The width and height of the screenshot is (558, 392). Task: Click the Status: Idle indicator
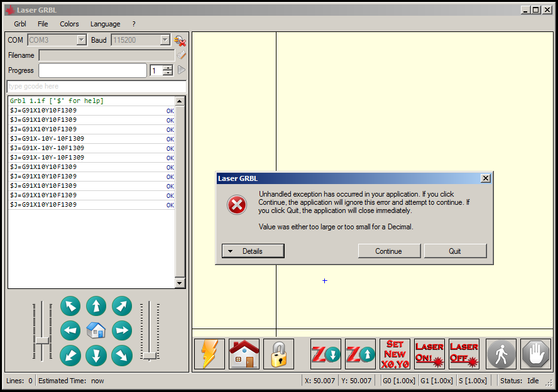coord(520,381)
